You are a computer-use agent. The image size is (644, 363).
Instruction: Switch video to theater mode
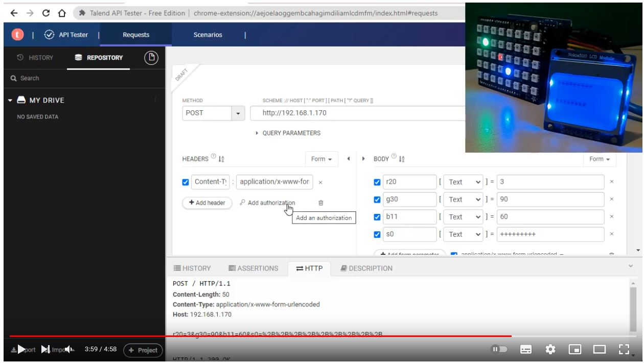point(599,350)
